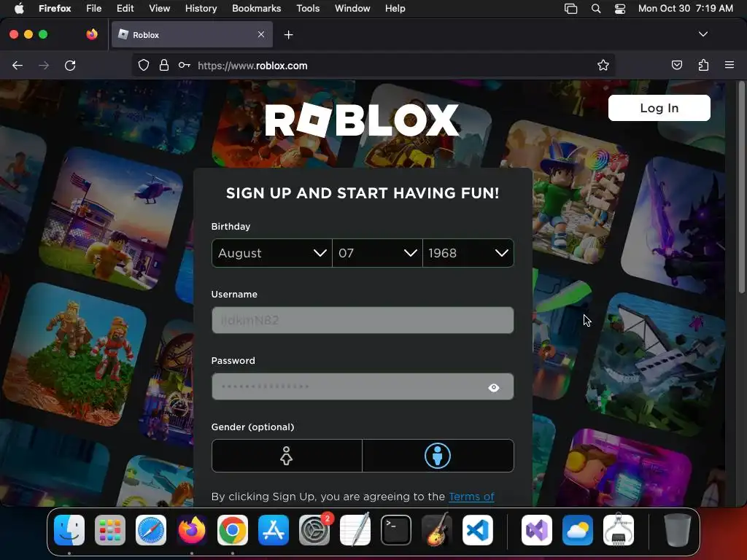
Task: Open Spotlight search in menu bar
Action: point(596,9)
